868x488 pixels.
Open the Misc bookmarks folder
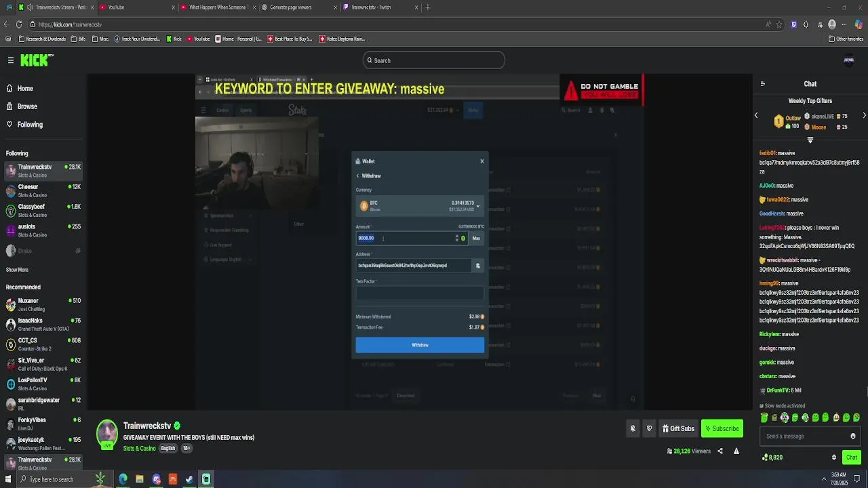coord(100,39)
